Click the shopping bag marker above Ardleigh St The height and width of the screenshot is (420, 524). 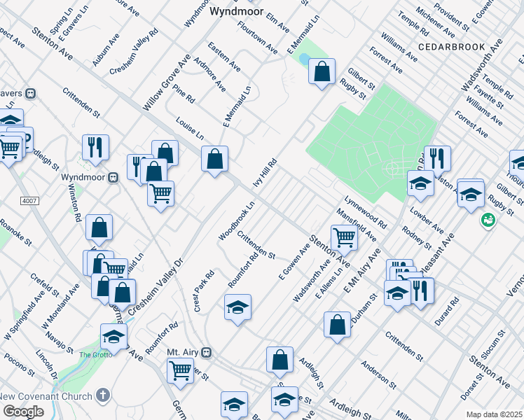[280, 362]
